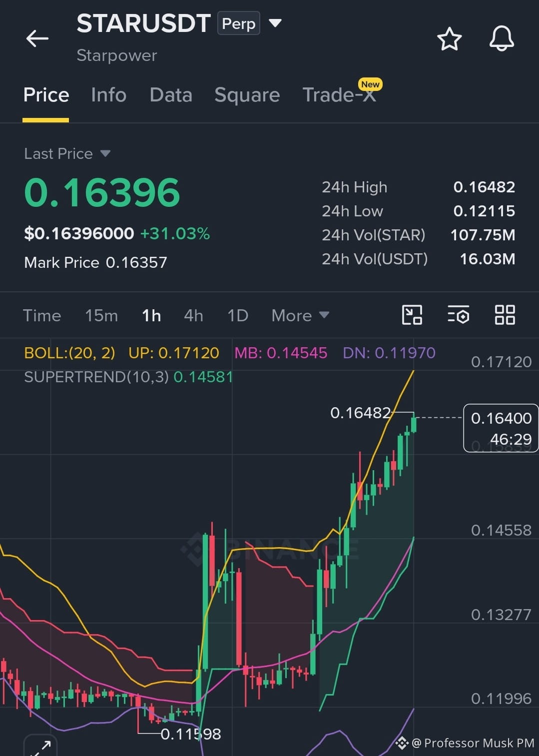Open the Square tab

point(247,95)
